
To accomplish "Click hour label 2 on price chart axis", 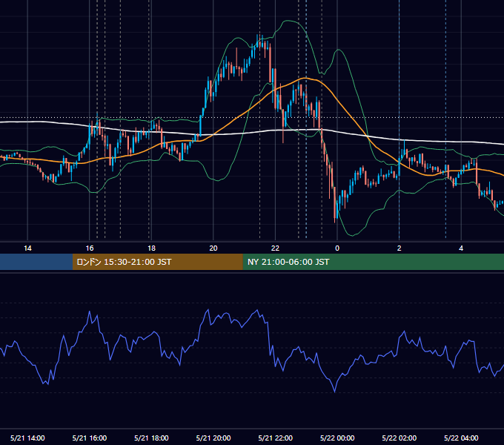I will click(x=399, y=248).
